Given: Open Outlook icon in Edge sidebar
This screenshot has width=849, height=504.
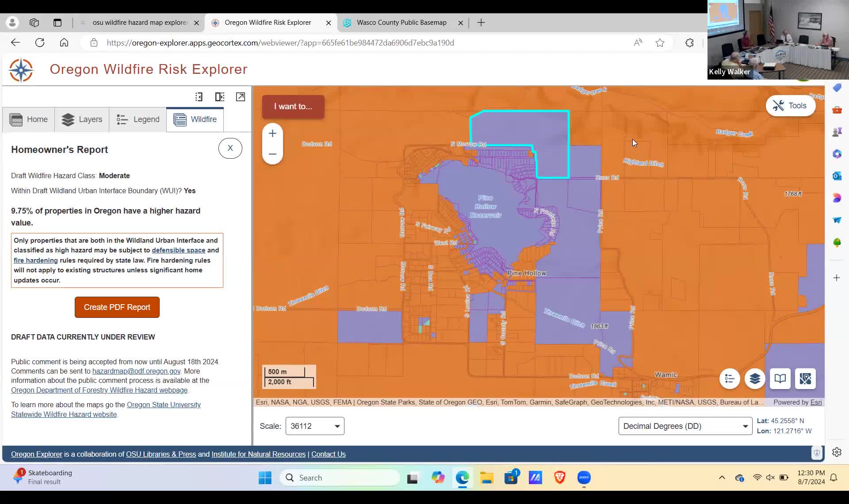Looking at the screenshot, I should click(837, 176).
